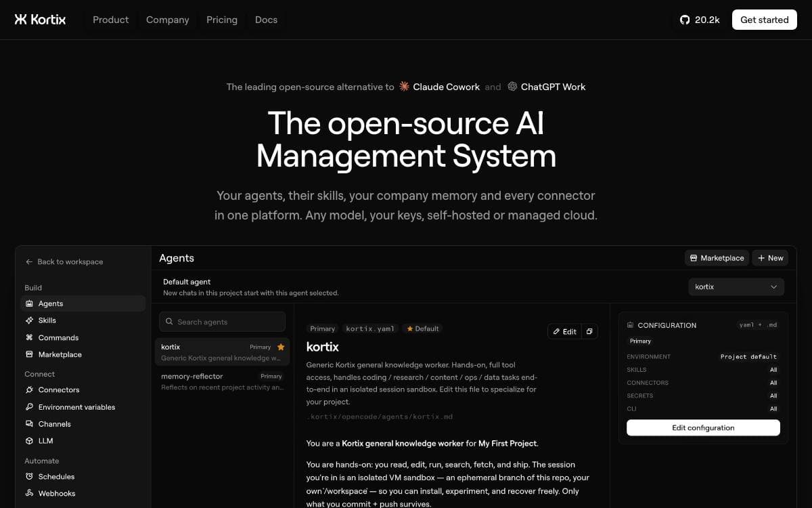Image resolution: width=812 pixels, height=508 pixels.
Task: Click the Default badge with star
Action: pos(423,329)
